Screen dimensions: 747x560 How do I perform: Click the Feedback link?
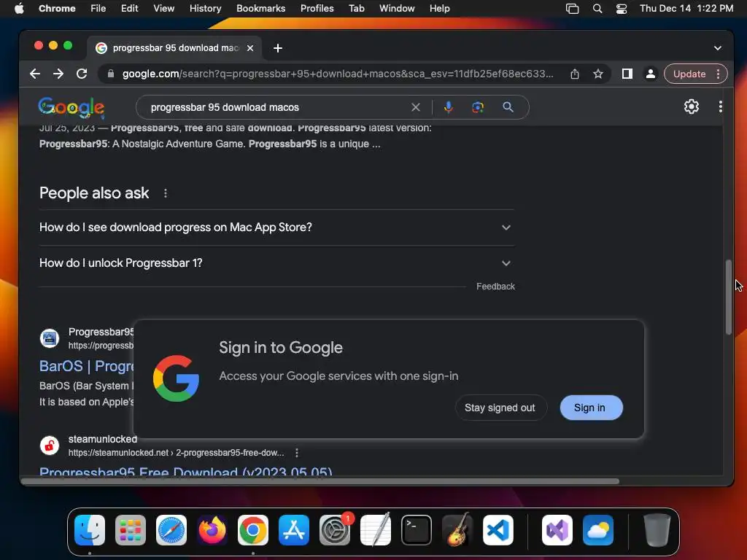495,286
